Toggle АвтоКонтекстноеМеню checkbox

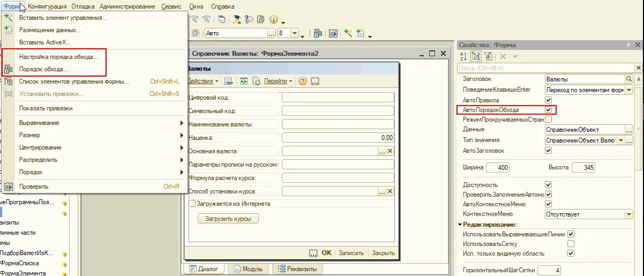pos(548,204)
